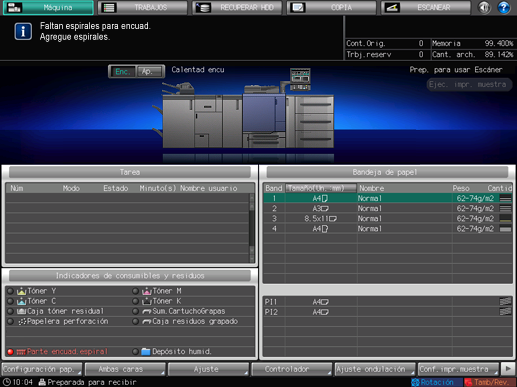Click PI2 paper quantity icon
The height and width of the screenshot is (387, 517).
pos(505,312)
